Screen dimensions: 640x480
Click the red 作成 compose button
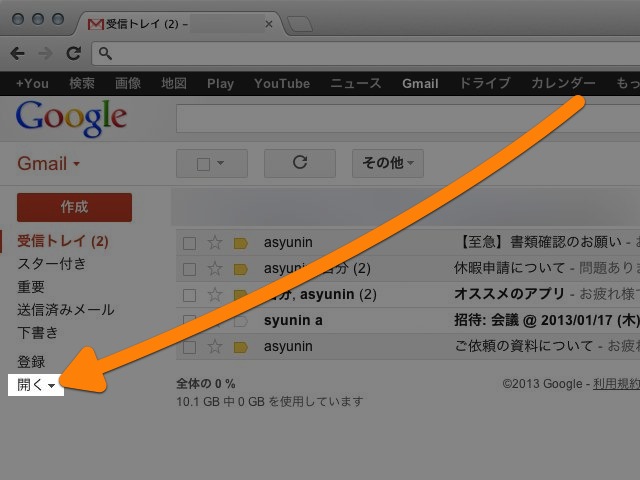(x=74, y=207)
